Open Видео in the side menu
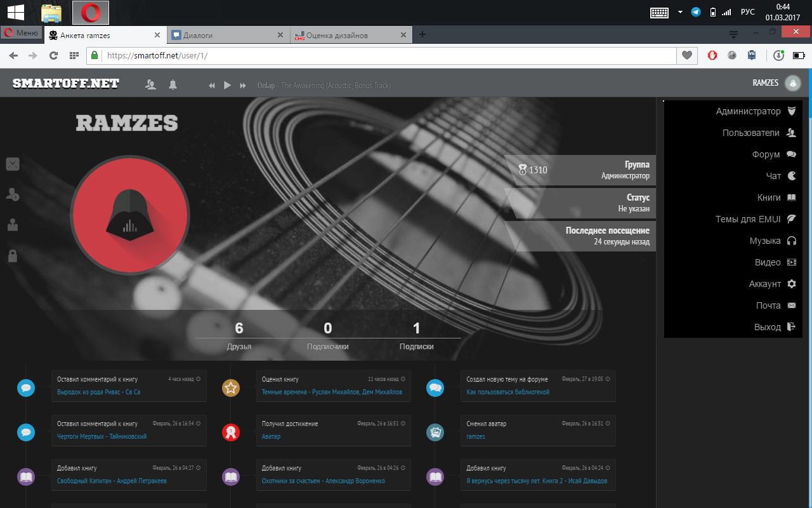 pyautogui.click(x=775, y=262)
